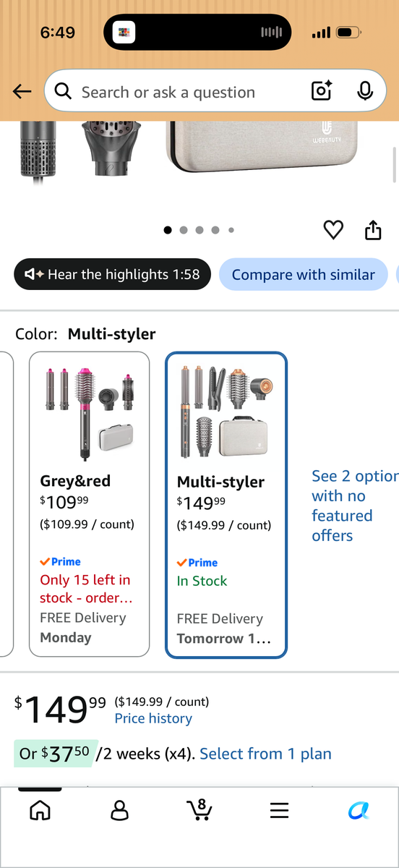This screenshot has height=868, width=399.
Task: Open Alexa assistant icon in bottom bar
Action: [359, 811]
